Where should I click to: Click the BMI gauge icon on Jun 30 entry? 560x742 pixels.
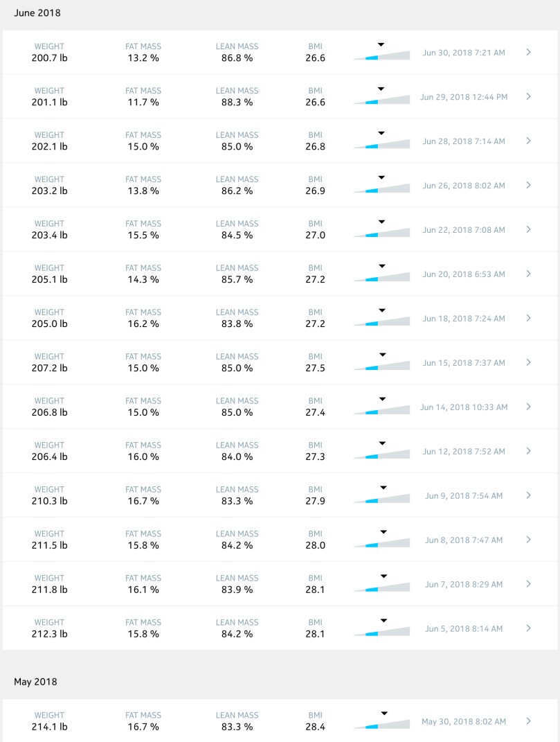(x=381, y=53)
